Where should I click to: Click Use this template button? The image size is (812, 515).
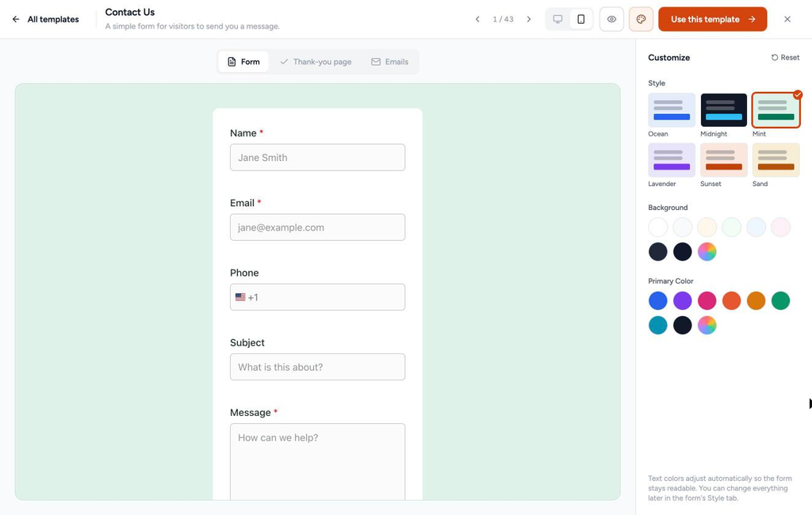click(713, 19)
